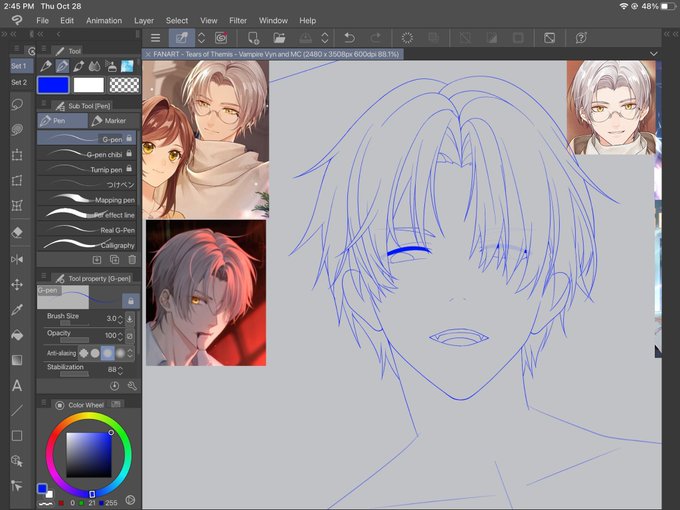The image size is (680, 510).
Task: Open the canvas tab list chevron
Action: [x=654, y=54]
